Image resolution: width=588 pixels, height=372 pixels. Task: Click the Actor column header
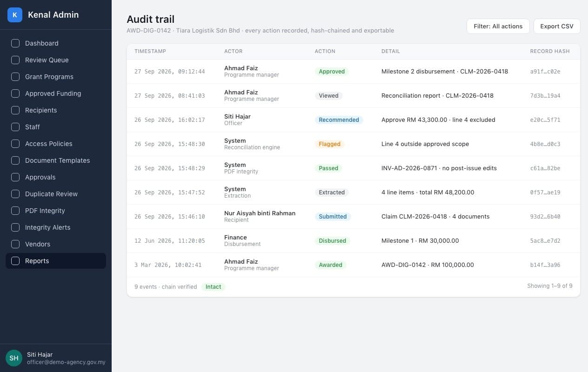click(234, 51)
